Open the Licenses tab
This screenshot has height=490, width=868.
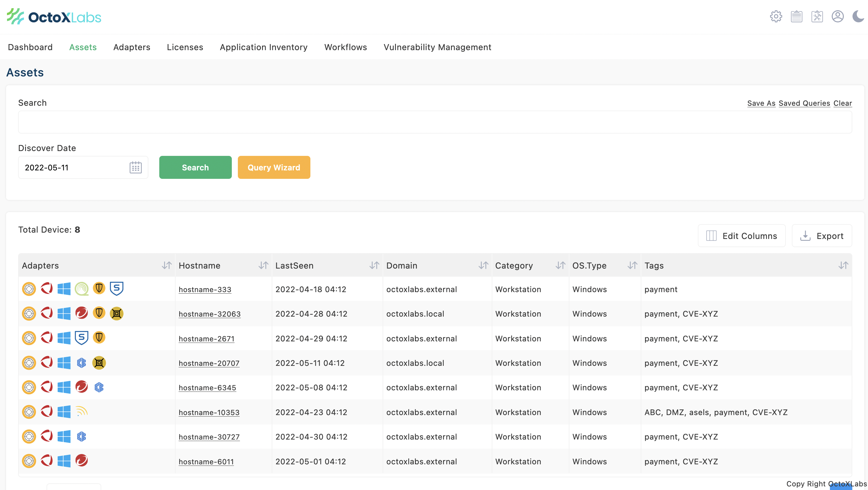click(185, 47)
